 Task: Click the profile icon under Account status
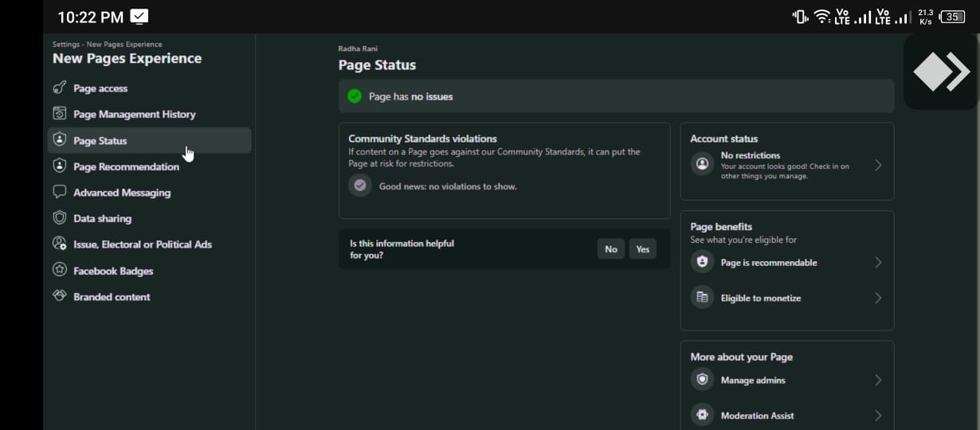click(702, 164)
